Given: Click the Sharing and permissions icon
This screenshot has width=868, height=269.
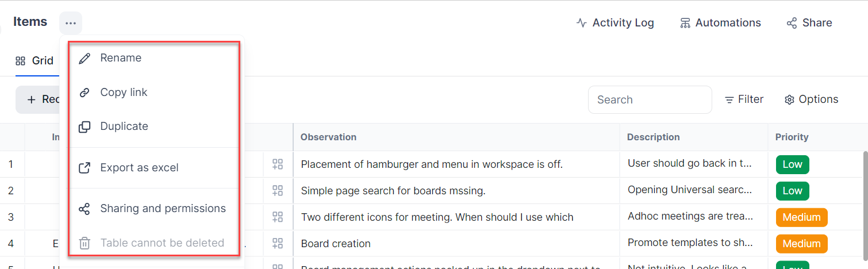Looking at the screenshot, I should click(x=85, y=209).
